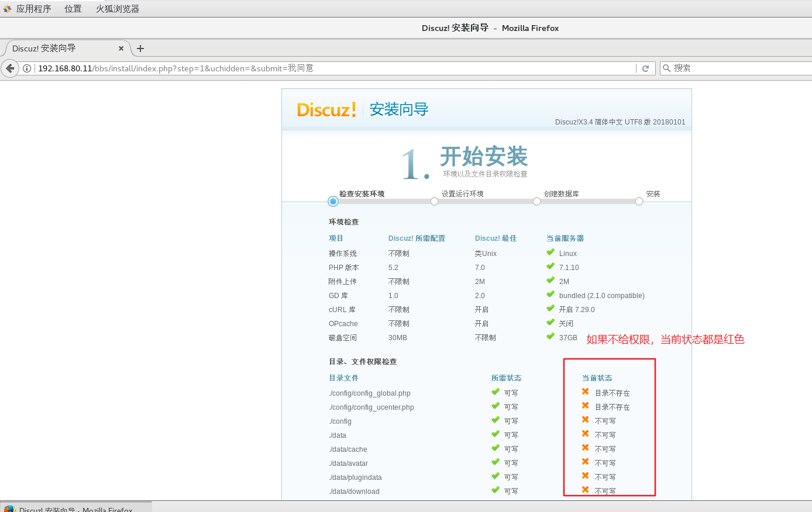Click green check next to 7.1.10
Screen dimensions: 812x512
pyautogui.click(x=550, y=266)
